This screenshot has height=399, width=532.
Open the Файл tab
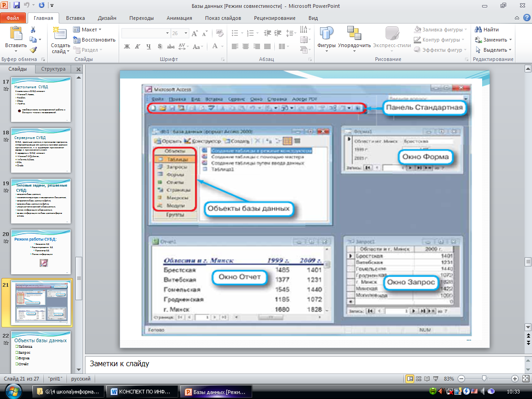coord(13,18)
